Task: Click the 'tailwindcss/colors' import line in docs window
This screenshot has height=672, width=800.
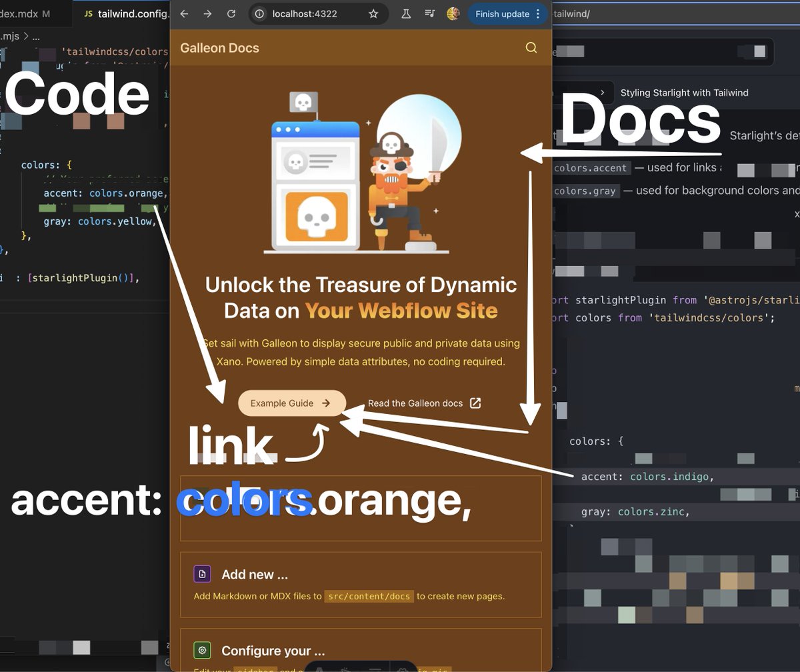Action: click(664, 318)
